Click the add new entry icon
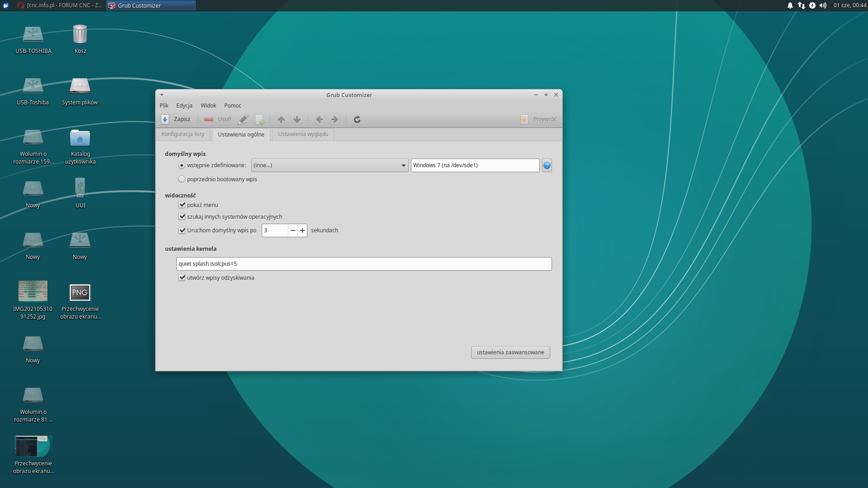This screenshot has height=488, width=868. tap(260, 119)
